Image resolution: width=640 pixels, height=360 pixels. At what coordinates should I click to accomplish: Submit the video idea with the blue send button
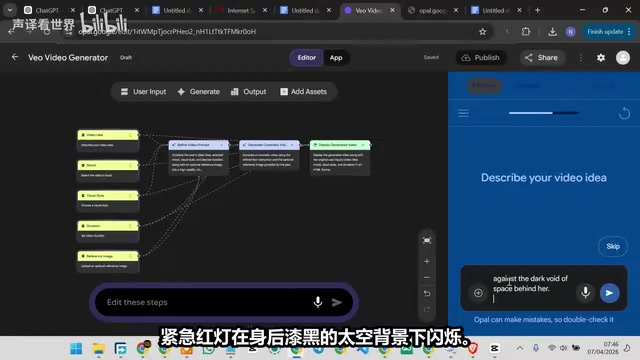[609, 293]
